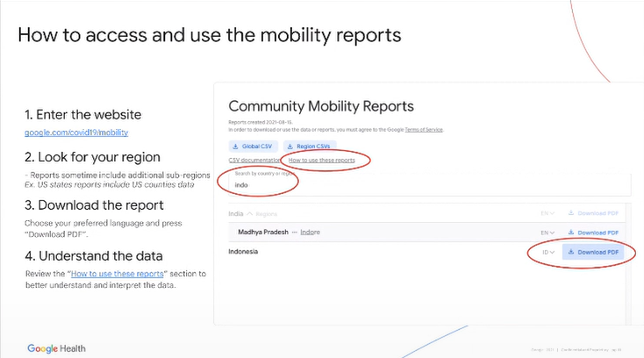Open the ID language dropdown for Indonesia

click(548, 252)
